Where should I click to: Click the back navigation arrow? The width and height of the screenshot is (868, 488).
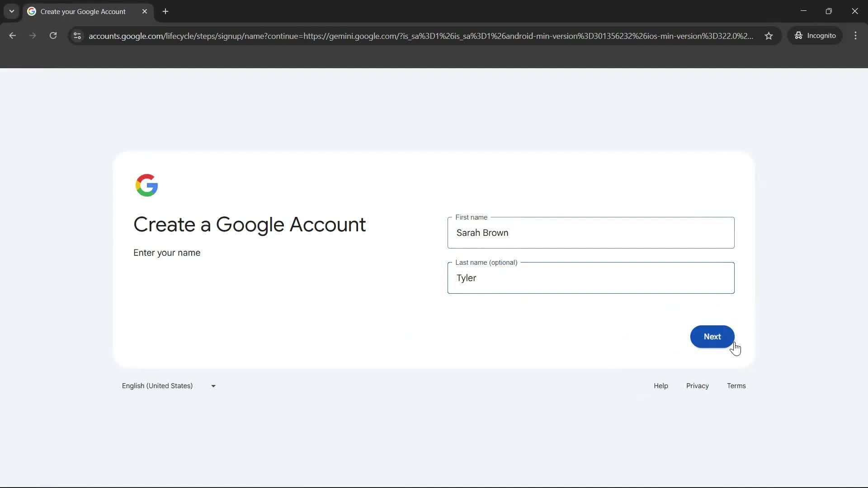coord(12,36)
